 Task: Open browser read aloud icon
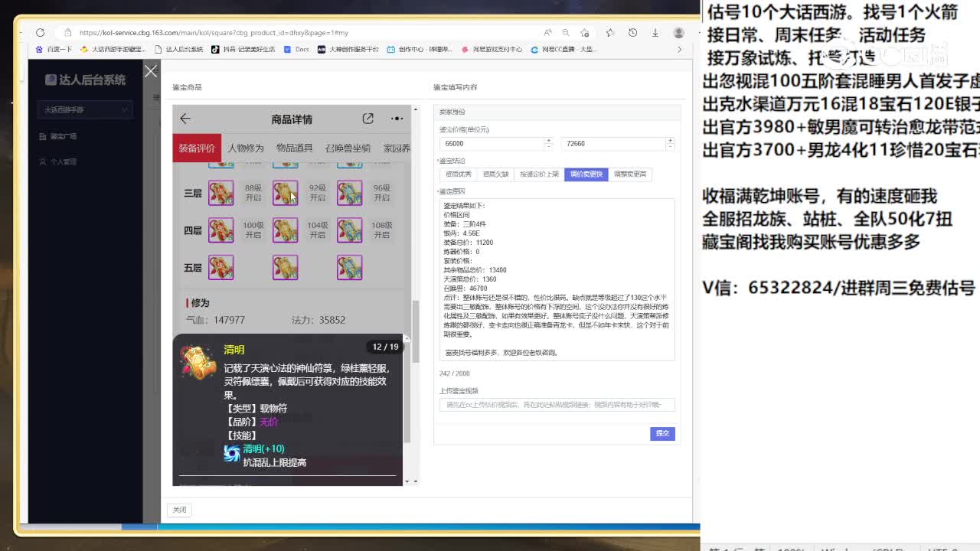547,33
